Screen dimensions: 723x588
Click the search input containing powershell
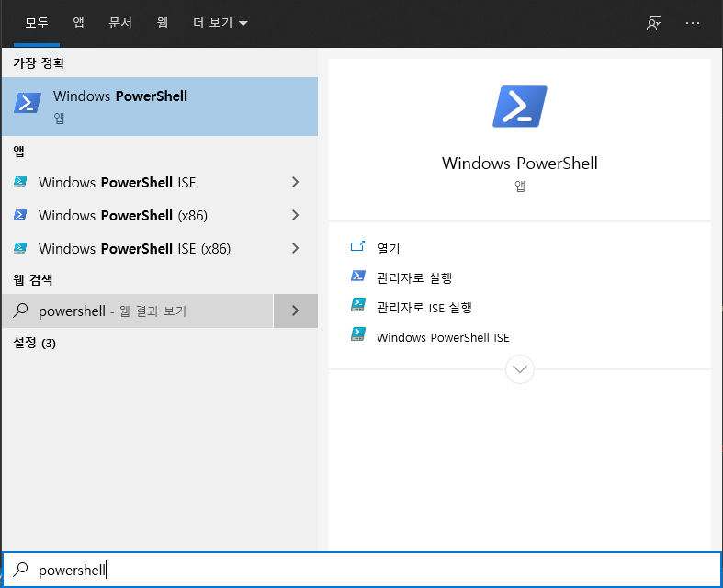(362, 570)
